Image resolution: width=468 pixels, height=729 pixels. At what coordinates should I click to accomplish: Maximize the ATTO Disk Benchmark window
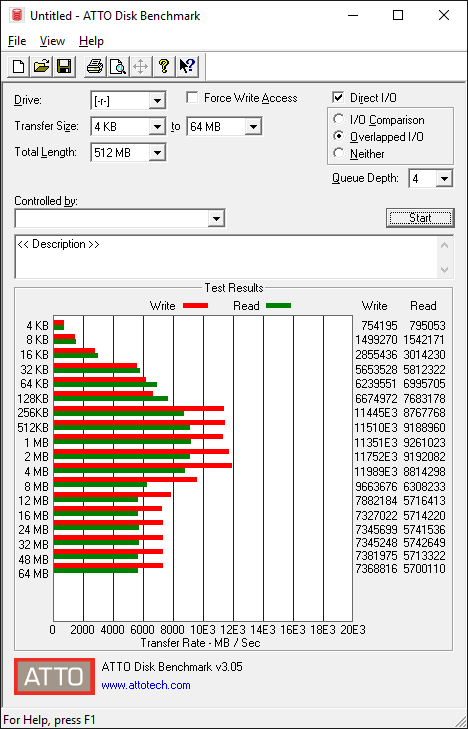398,15
